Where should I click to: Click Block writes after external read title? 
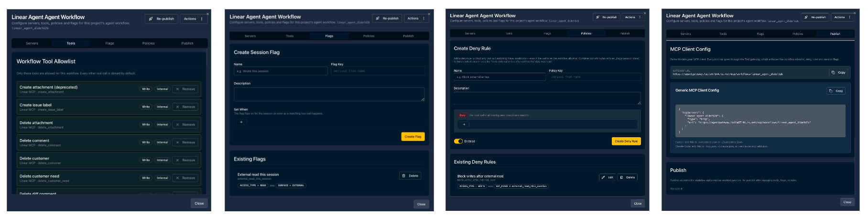pos(480,176)
